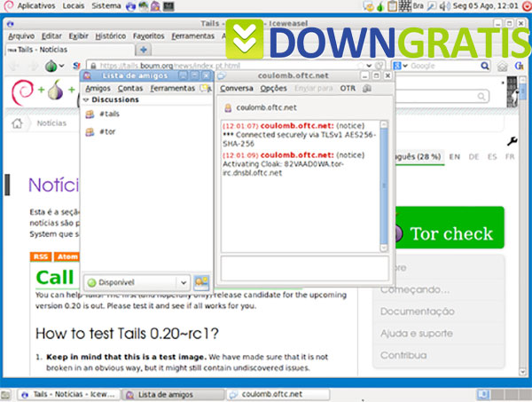
Task: Click the RSS feed badge
Action: [41, 256]
